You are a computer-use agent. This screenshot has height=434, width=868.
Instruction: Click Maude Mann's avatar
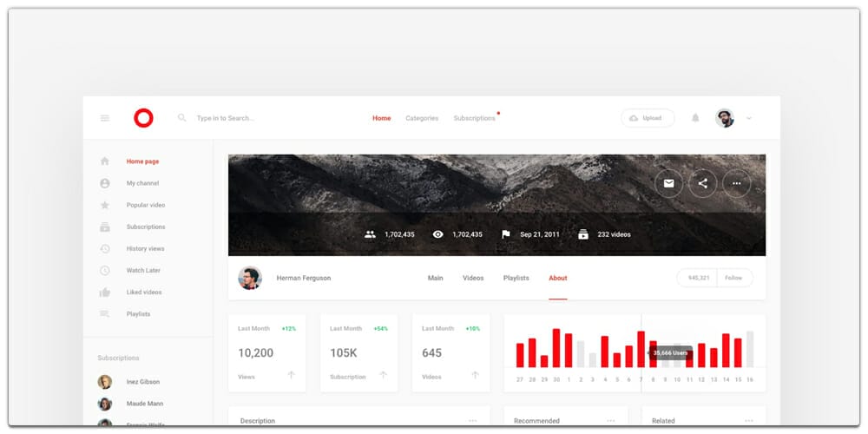coord(105,404)
